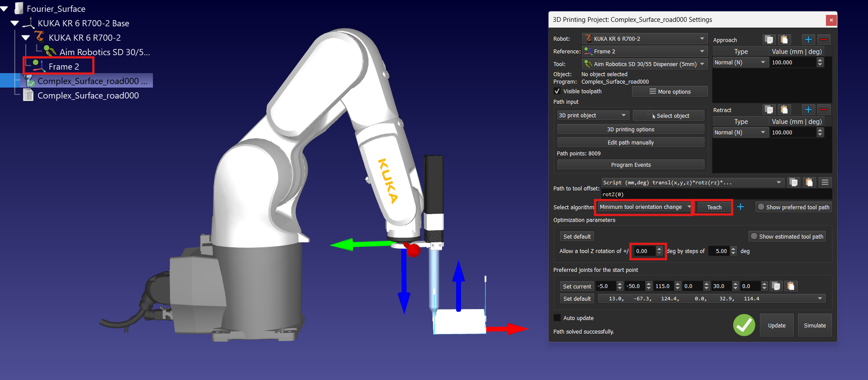Copy the preferred start joints values
This screenshot has height=380, width=868.
(776, 286)
